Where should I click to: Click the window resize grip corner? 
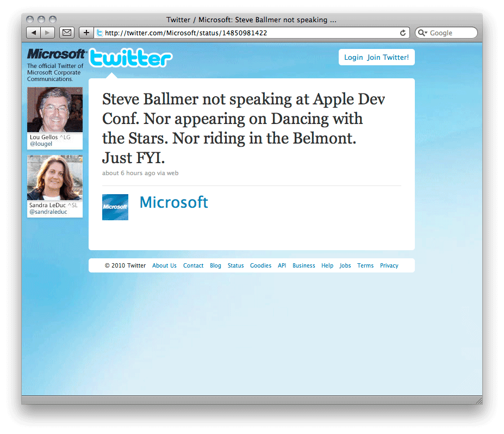479,401
